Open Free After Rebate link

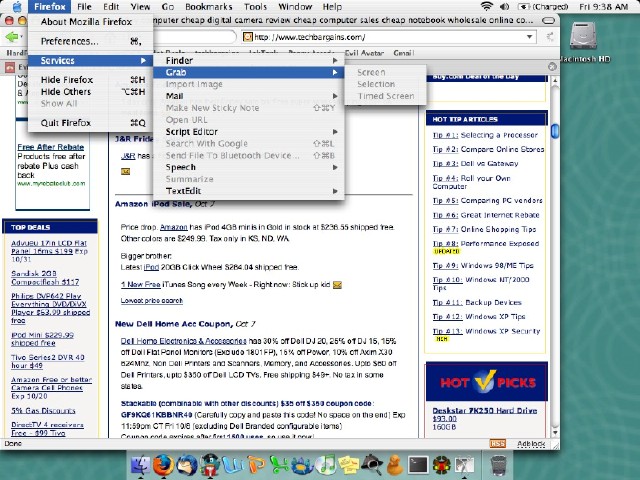click(x=51, y=147)
